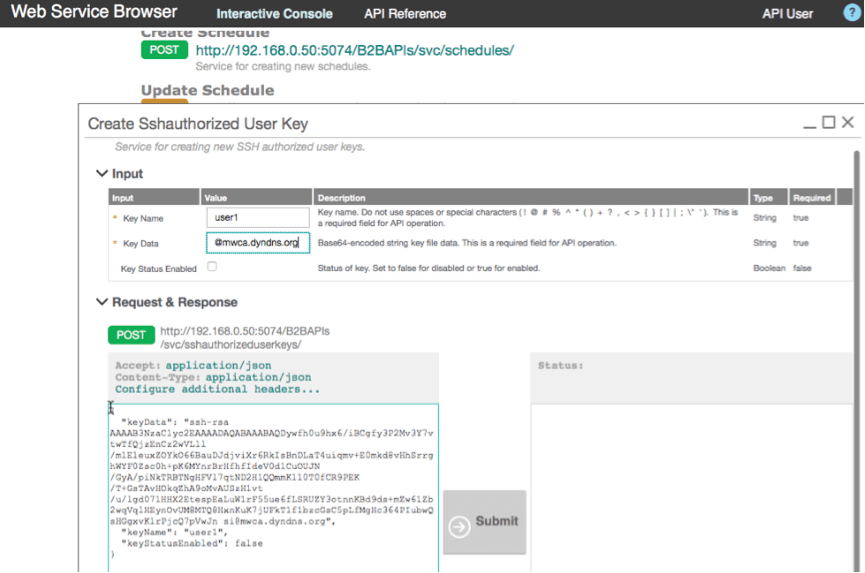
Task: Click the POST badge in Request & Response
Action: tap(131, 335)
